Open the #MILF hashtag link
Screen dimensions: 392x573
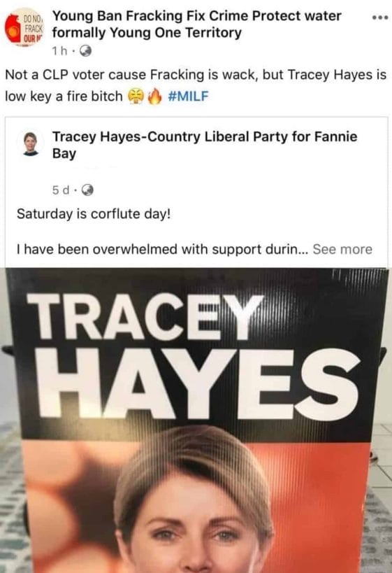click(x=187, y=96)
